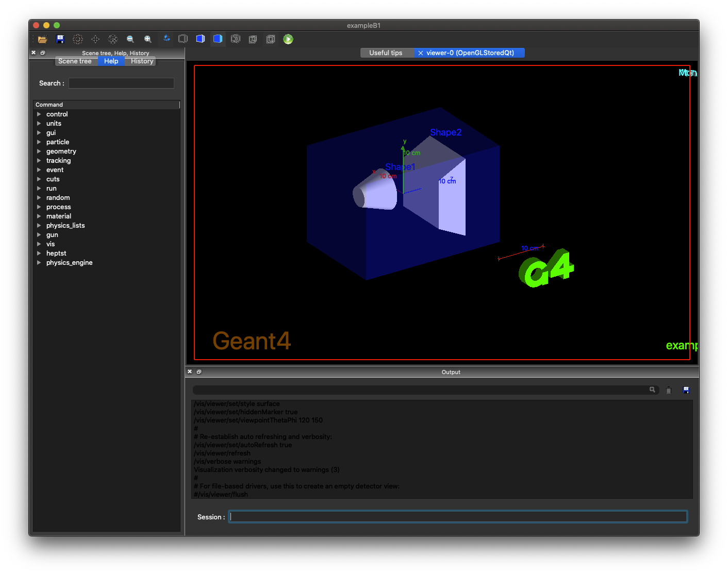This screenshot has height=574, width=728.
Task: Select the Zoom in tool
Action: click(148, 39)
